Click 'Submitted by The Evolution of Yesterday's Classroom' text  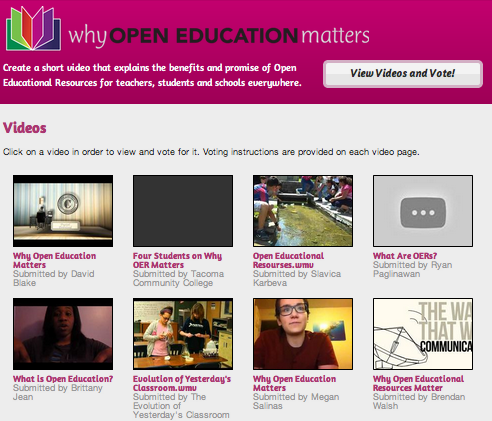(x=181, y=406)
